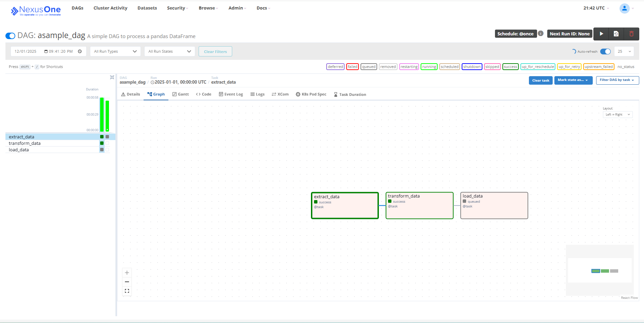Click the NexusOne logo
The width and height of the screenshot is (644, 323).
36,11
